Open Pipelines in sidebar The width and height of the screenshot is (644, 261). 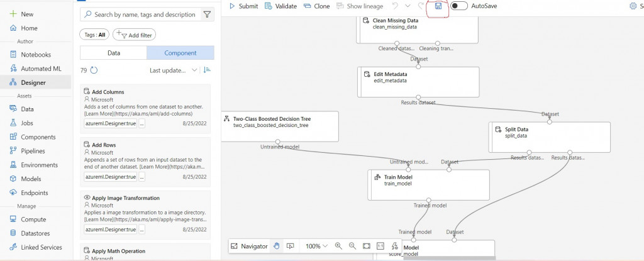point(28,151)
